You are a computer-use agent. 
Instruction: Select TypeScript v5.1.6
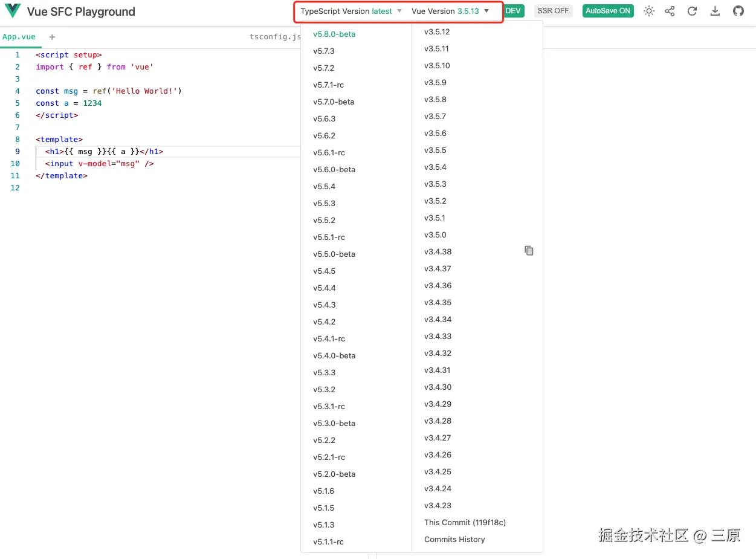click(x=324, y=491)
